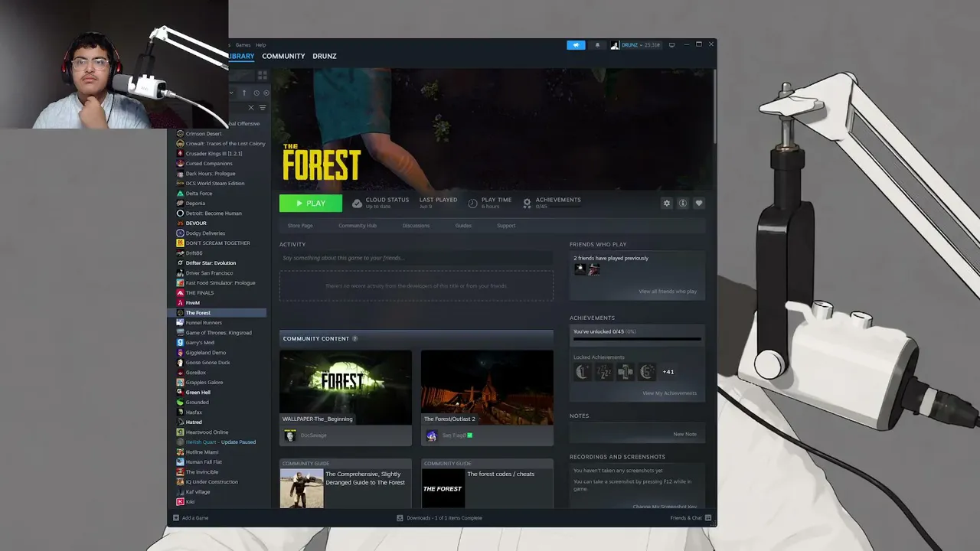
Task: Click the Add a Game plus icon
Action: 176,518
